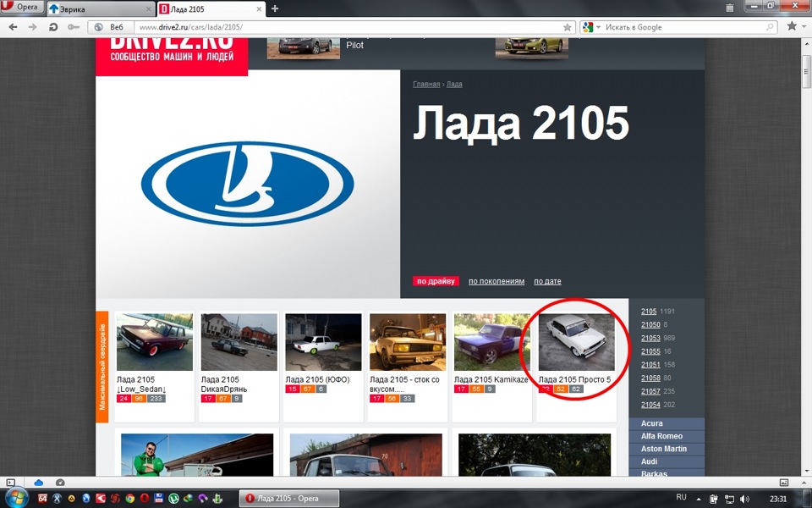Open the Лада breadcrumb link

[454, 84]
